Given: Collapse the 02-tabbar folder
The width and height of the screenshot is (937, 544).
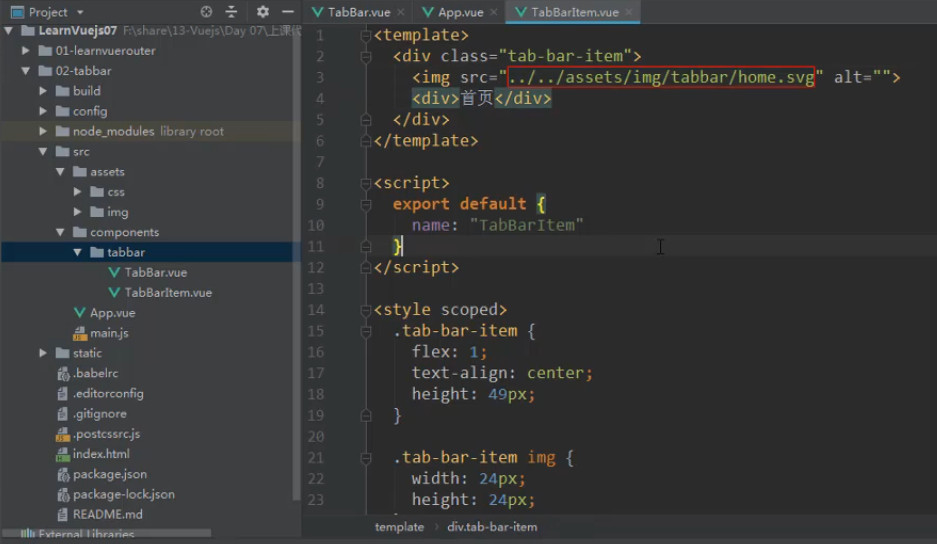Looking at the screenshot, I should [x=26, y=71].
